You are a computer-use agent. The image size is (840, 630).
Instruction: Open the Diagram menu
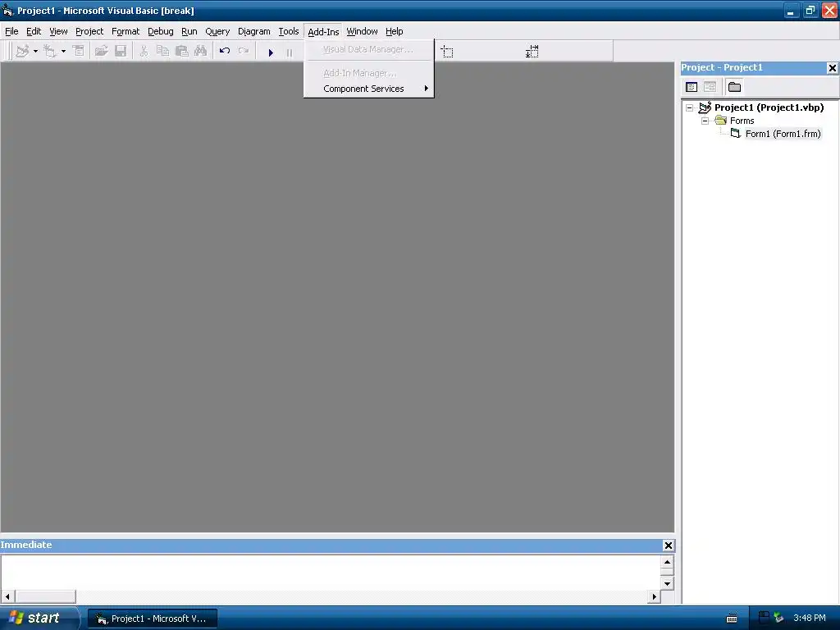pos(254,32)
